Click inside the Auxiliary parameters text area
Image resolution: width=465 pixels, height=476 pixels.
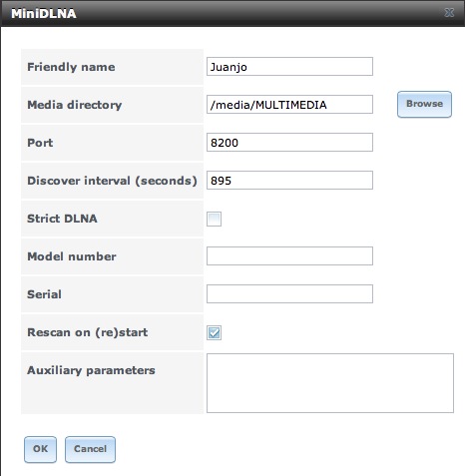pyautogui.click(x=330, y=383)
